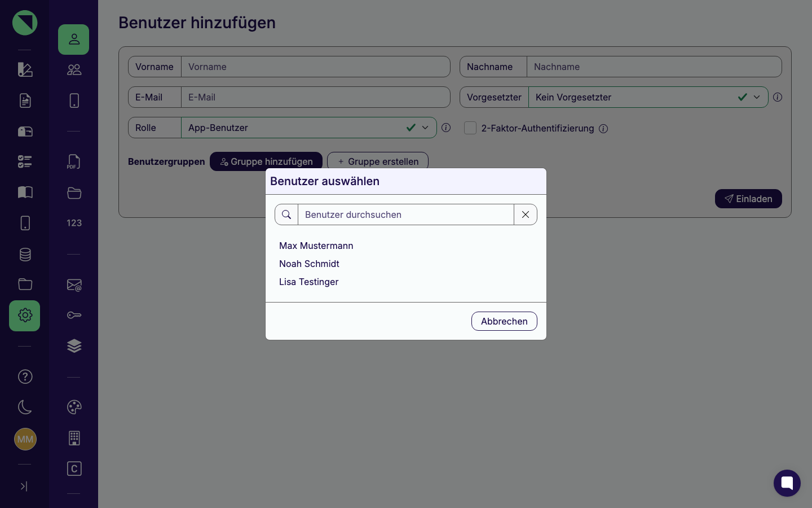The height and width of the screenshot is (508, 812).
Task: Open the API key icon
Action: click(x=74, y=315)
